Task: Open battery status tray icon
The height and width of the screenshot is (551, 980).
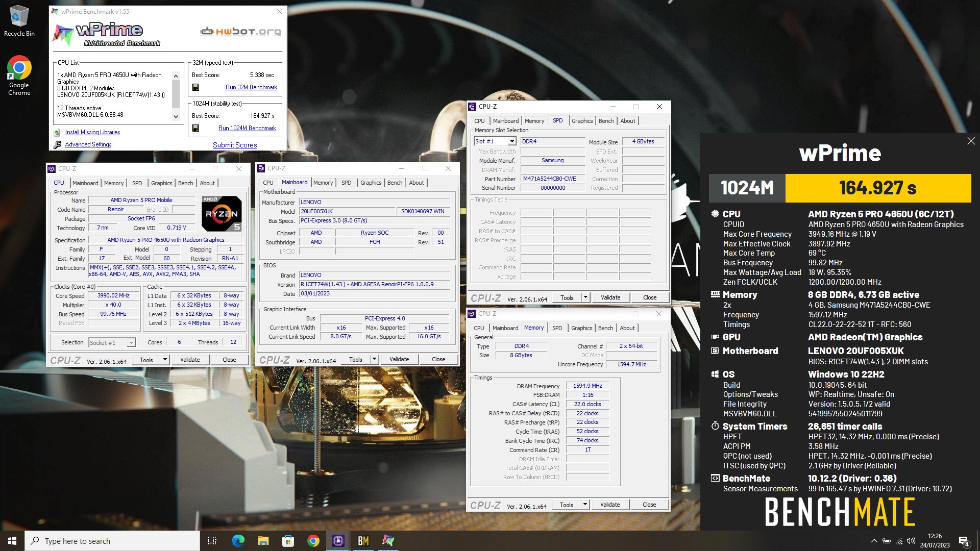Action: tap(887, 541)
